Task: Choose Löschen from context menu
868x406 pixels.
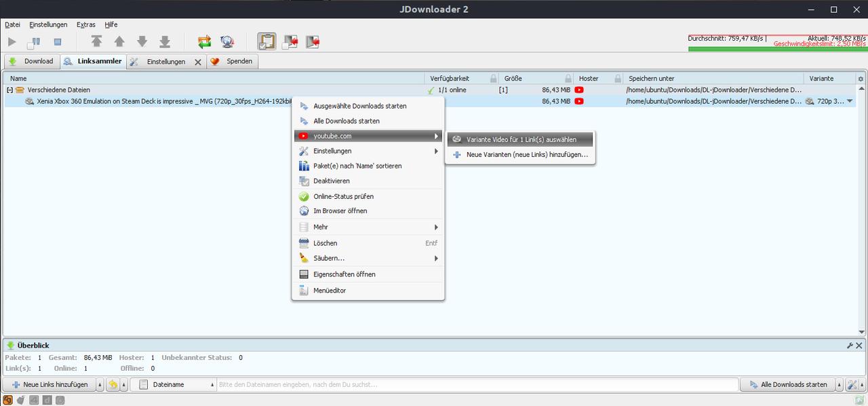Action: (368, 243)
